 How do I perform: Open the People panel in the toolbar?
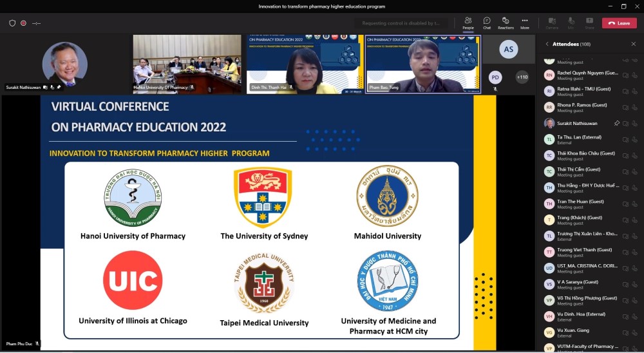point(468,23)
